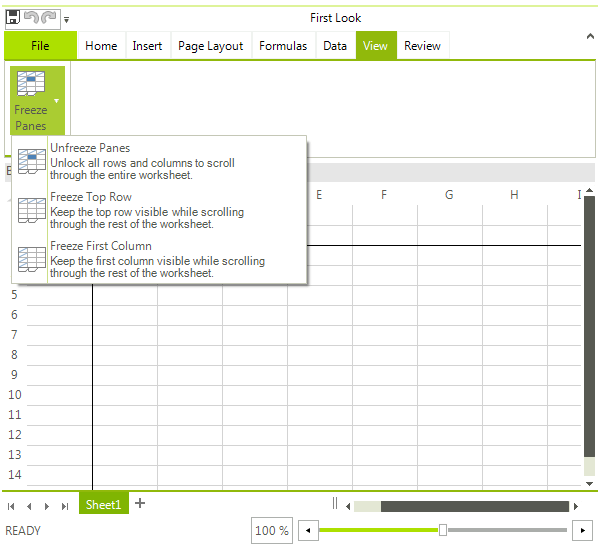Viewport: 608px width, 550px height.
Task: Go to next sheet arrow
Action: coord(47,506)
